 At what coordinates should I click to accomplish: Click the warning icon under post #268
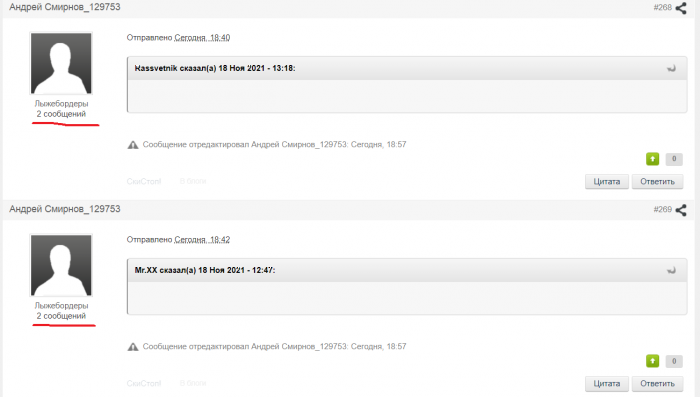[133, 145]
